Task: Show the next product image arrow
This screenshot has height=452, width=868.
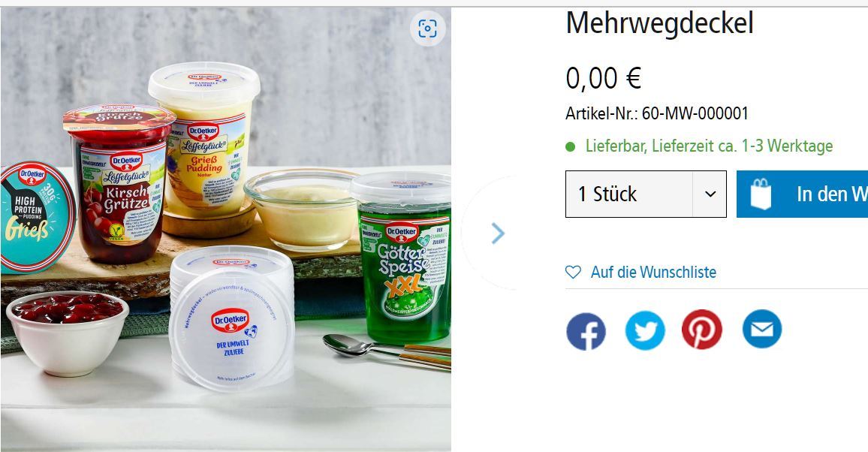Action: [498, 234]
